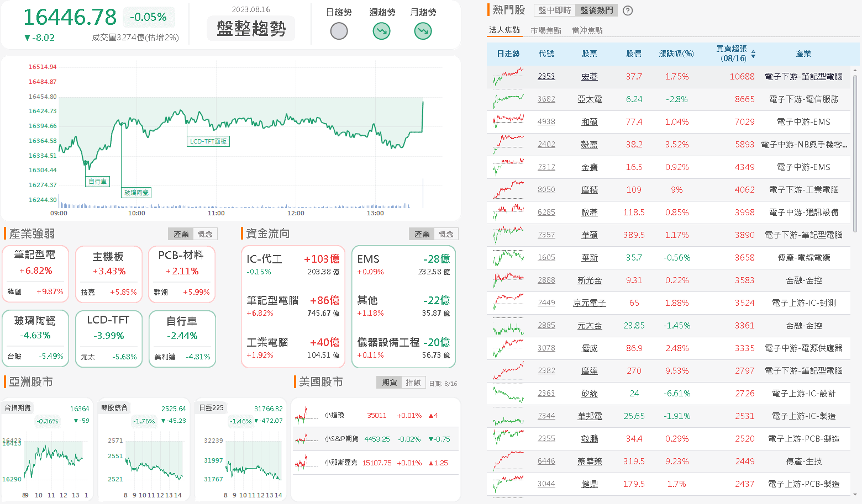Switch hot stocks to 盤後熱門
This screenshot has height=504, width=862.
click(x=596, y=10)
